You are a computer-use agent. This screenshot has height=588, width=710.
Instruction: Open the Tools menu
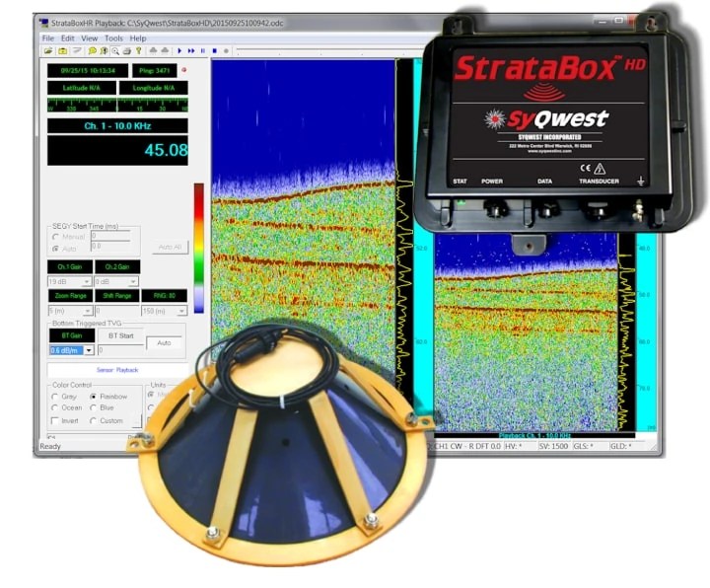pos(113,38)
